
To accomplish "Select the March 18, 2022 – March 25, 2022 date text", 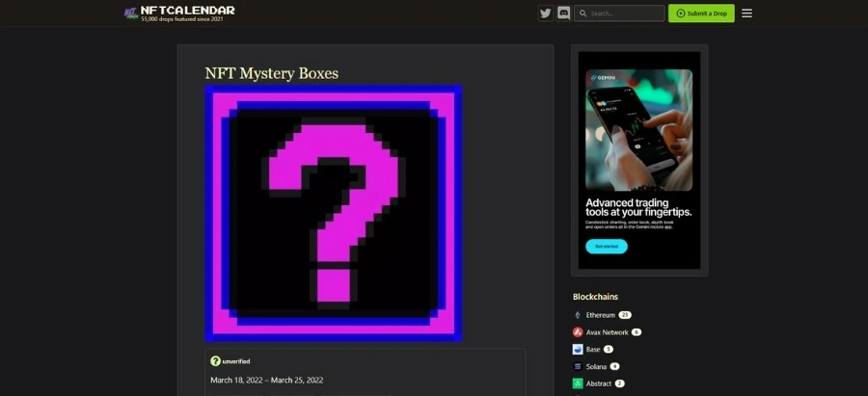I will (x=267, y=380).
